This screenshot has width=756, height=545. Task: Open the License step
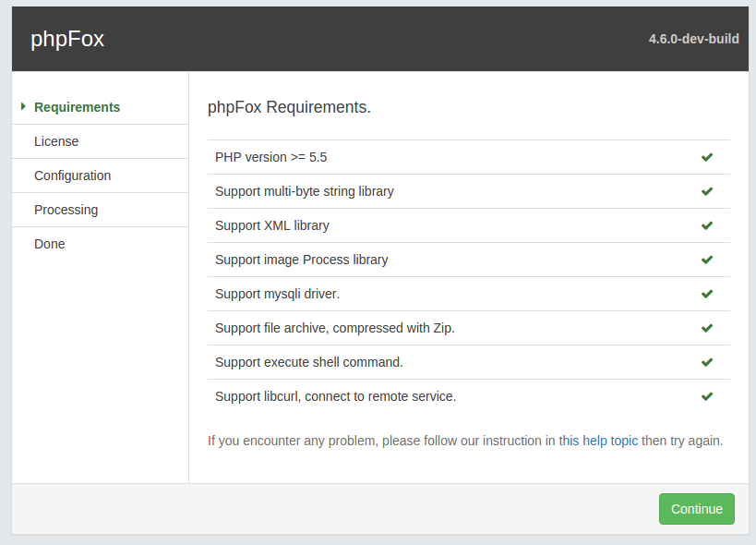pos(56,141)
